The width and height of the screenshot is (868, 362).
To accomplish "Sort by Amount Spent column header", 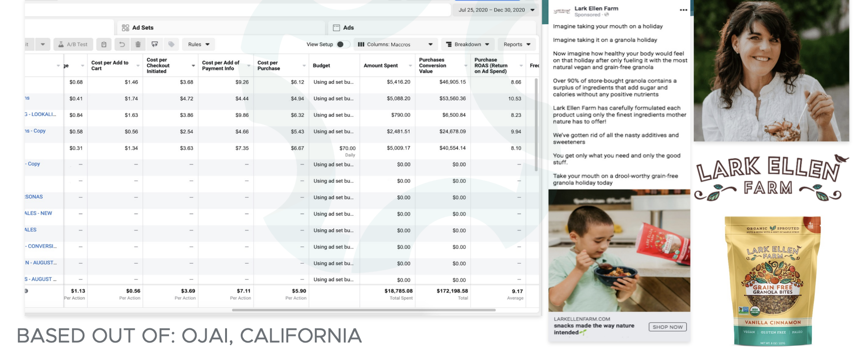I will (387, 66).
